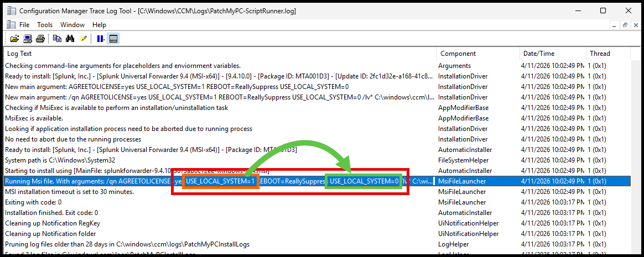Click 'LogHelper' in the Pruning log files row
Screen dimensions: 644x257
point(453,244)
